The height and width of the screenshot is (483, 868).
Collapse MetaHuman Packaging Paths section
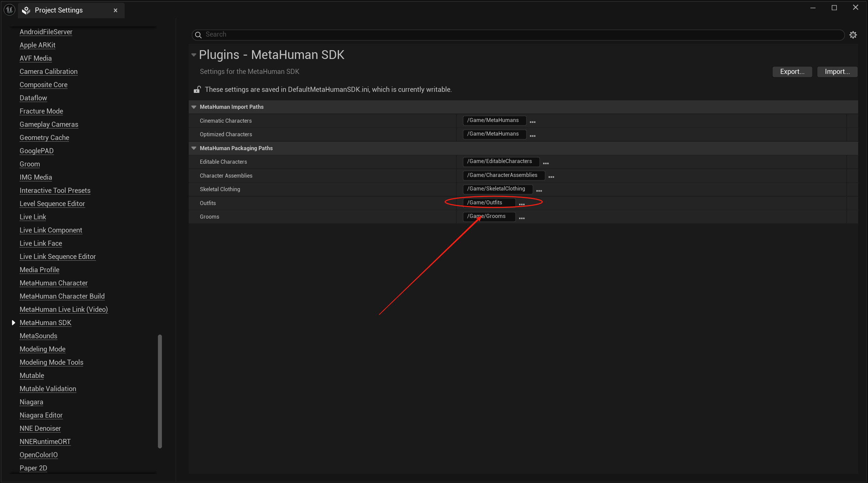[194, 148]
